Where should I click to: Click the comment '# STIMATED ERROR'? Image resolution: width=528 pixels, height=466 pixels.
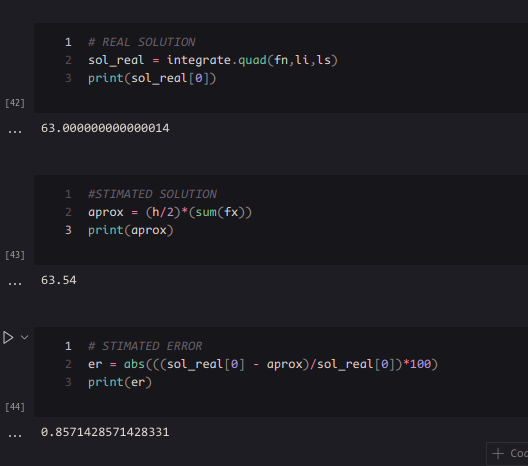(145, 346)
